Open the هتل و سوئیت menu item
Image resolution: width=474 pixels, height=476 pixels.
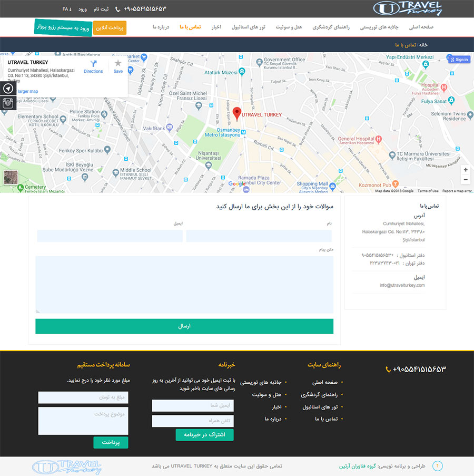click(x=289, y=27)
